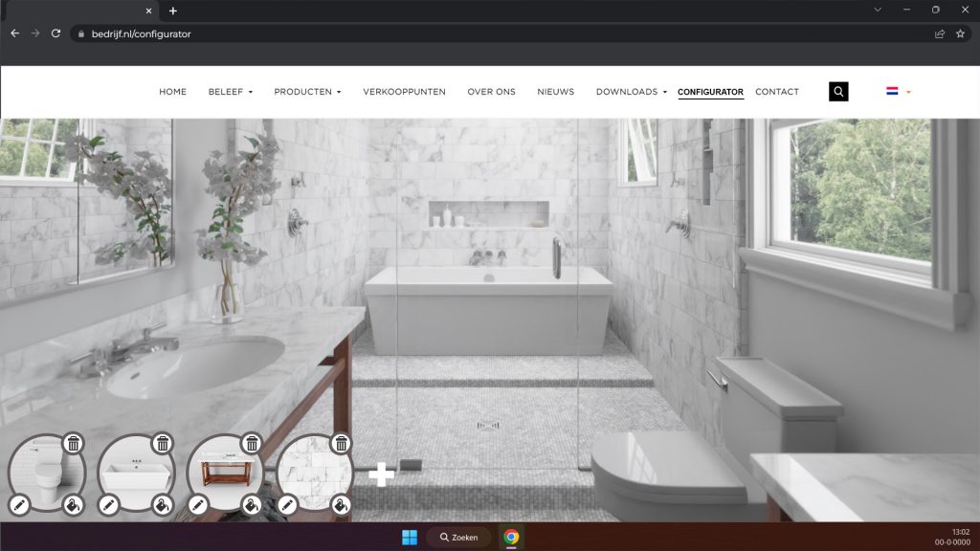Open the Windows Start menu

tap(410, 538)
